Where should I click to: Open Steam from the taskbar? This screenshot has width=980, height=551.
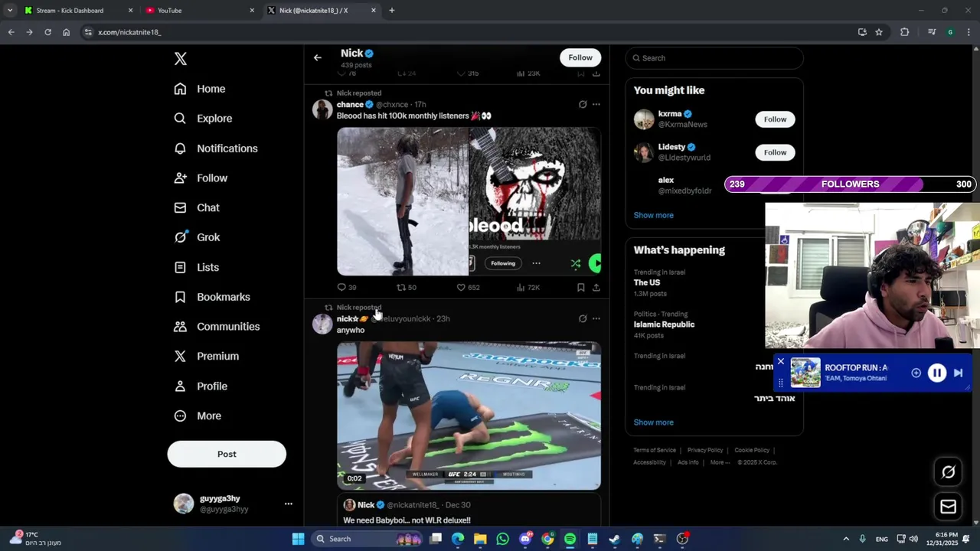pos(615,539)
